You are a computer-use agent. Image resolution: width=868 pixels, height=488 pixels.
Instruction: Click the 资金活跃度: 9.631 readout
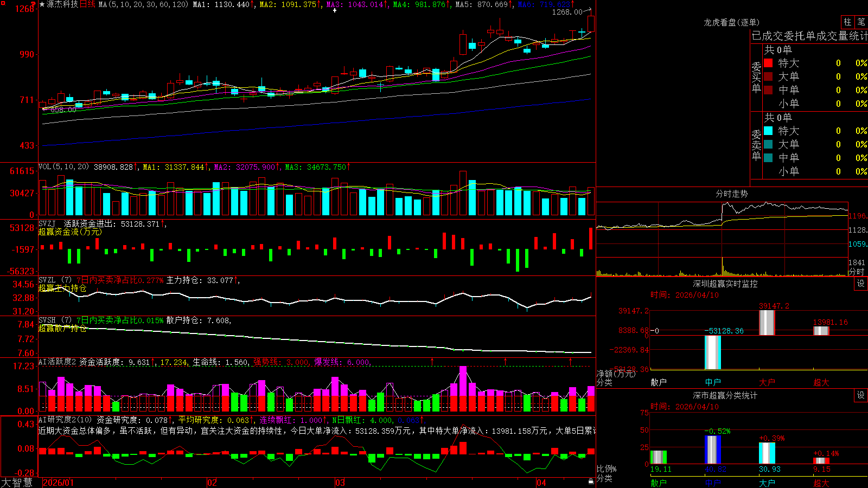114,362
